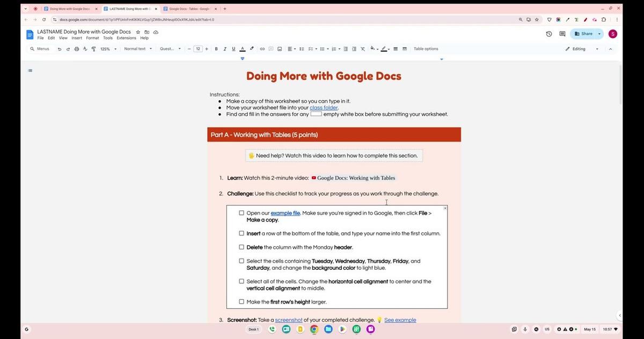Open the cell background color tool
Viewport: 644px width, 339px height.
point(374,49)
